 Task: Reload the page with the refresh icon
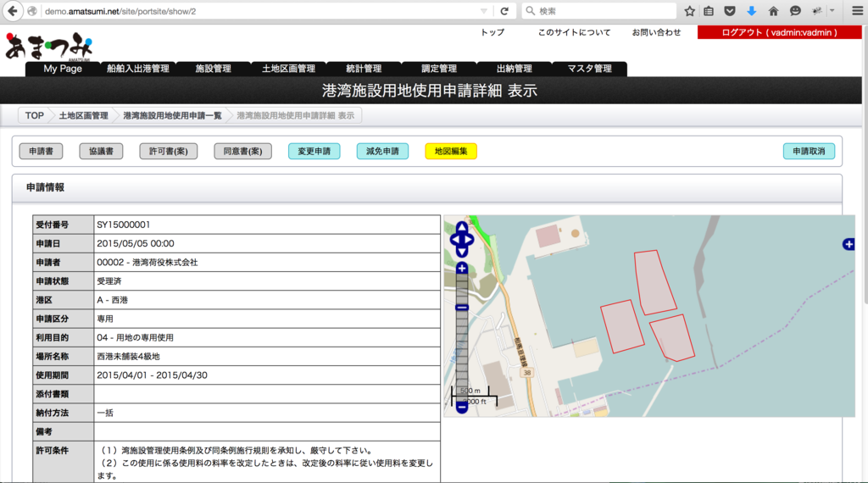[504, 11]
